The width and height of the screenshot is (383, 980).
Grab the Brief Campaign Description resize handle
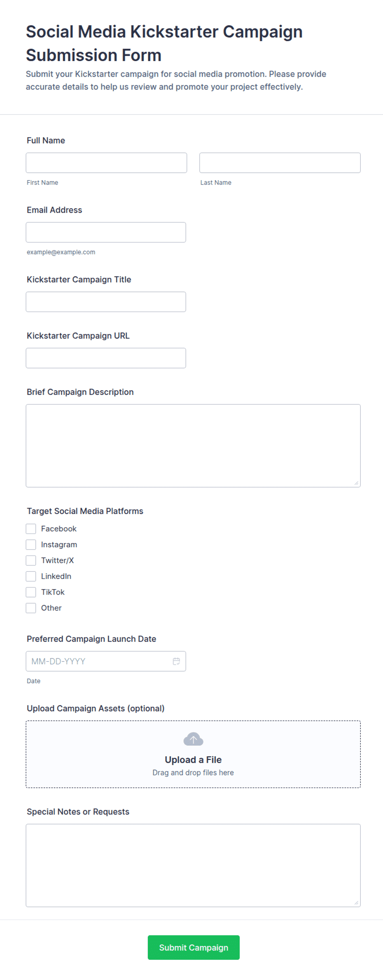(x=356, y=483)
